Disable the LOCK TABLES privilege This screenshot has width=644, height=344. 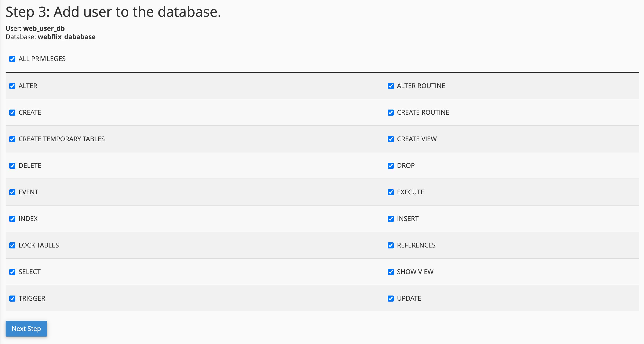pyautogui.click(x=12, y=245)
